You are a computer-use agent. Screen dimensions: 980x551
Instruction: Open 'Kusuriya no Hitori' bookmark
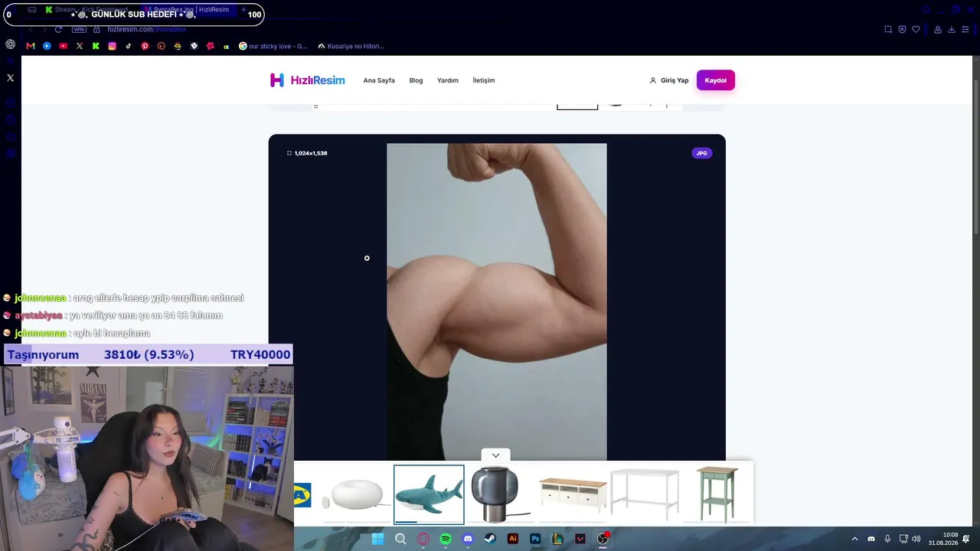pos(351,46)
